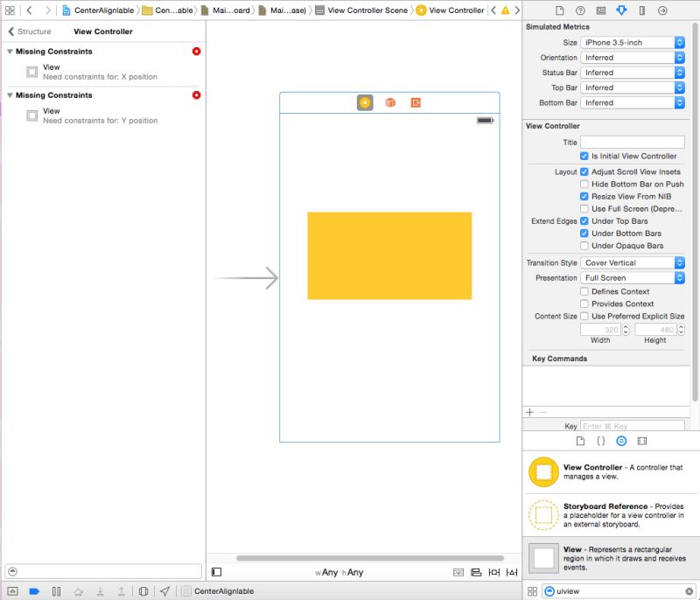Viewport: 700px width, 600px height.
Task: Open the Pin constraints popover
Action: 495,572
